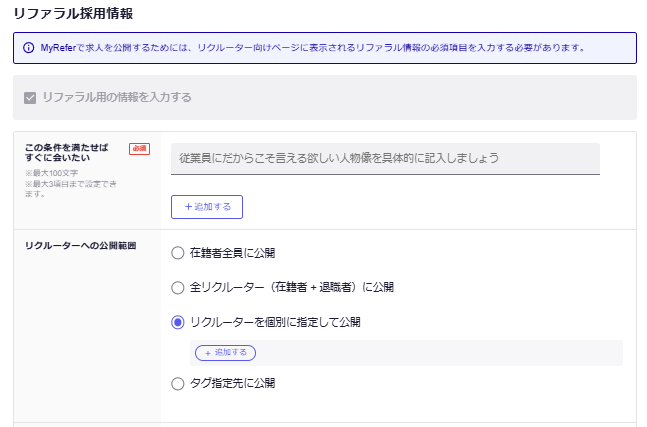This screenshot has height=427, width=647.
Task: Click the リファラル用の情報を入力する label text
Action: (x=117, y=98)
